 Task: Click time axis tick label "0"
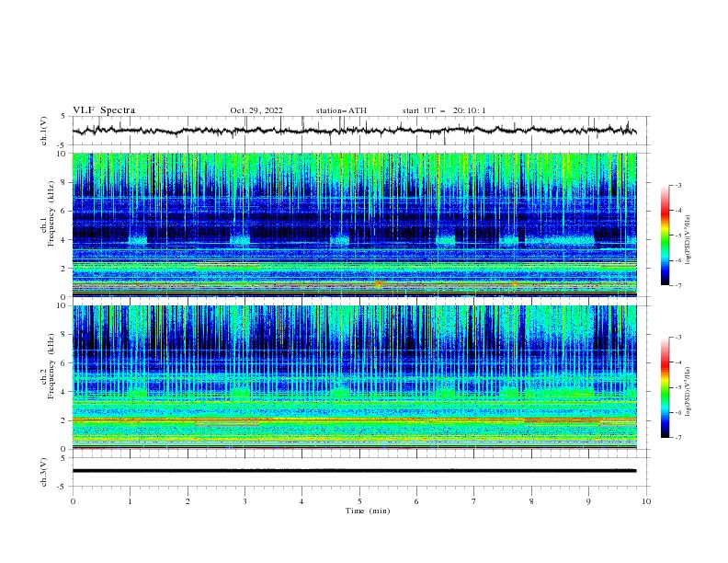[x=73, y=501]
